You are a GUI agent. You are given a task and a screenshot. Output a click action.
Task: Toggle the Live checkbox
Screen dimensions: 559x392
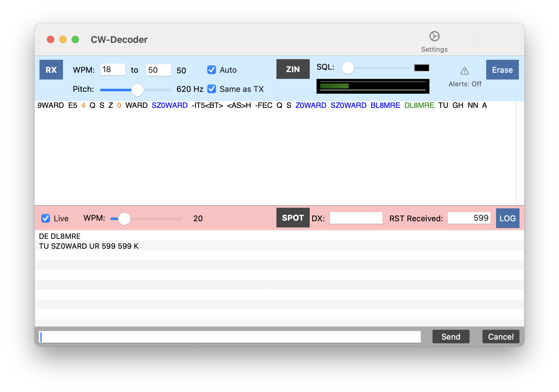click(46, 218)
